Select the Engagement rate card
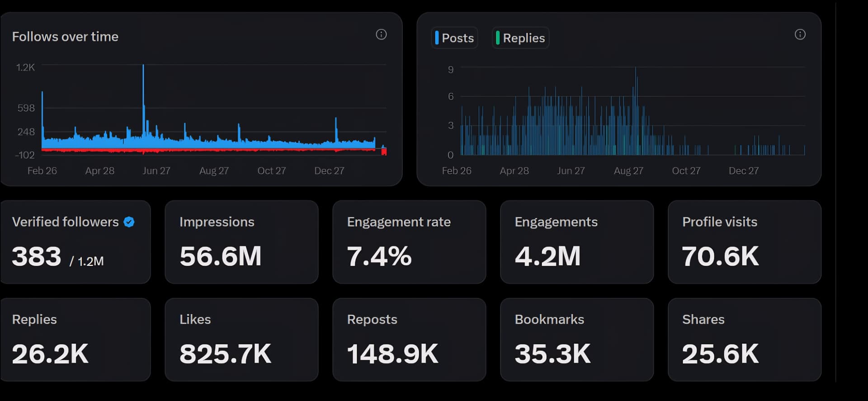Viewport: 868px width, 401px height. point(409,242)
